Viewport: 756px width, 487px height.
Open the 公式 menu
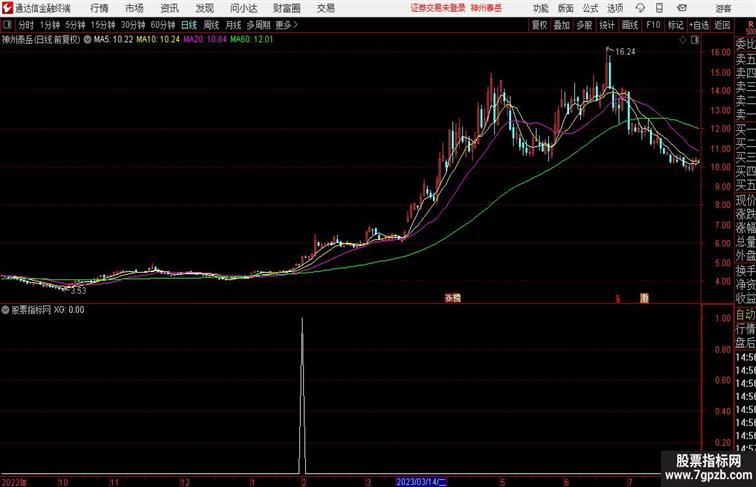[x=590, y=8]
